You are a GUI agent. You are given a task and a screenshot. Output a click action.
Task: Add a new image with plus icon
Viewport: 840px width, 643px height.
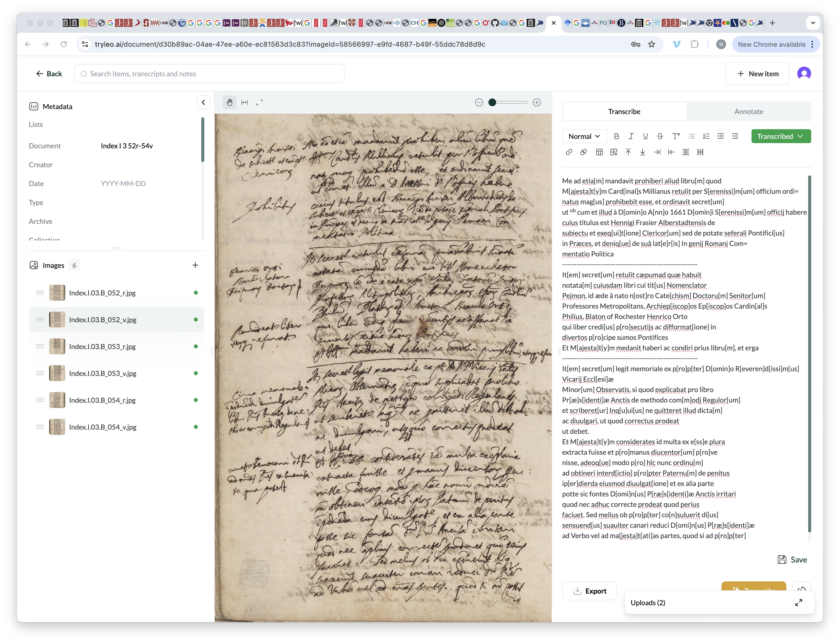point(195,265)
